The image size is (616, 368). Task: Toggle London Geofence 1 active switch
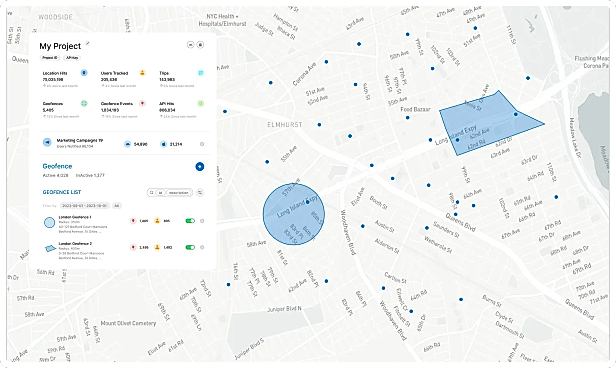[190, 221]
